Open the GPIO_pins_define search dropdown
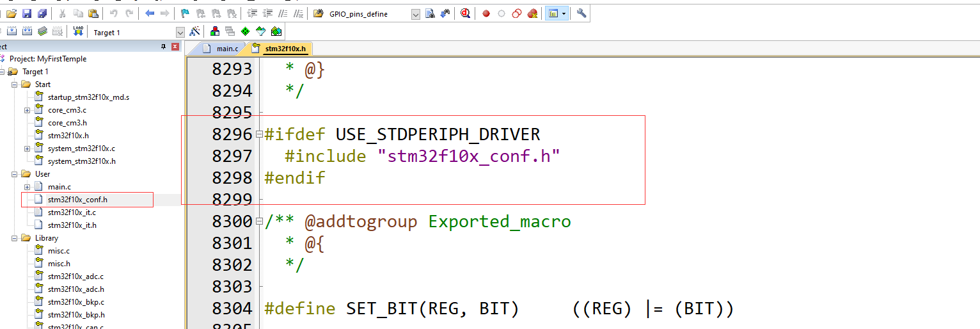 pos(416,14)
